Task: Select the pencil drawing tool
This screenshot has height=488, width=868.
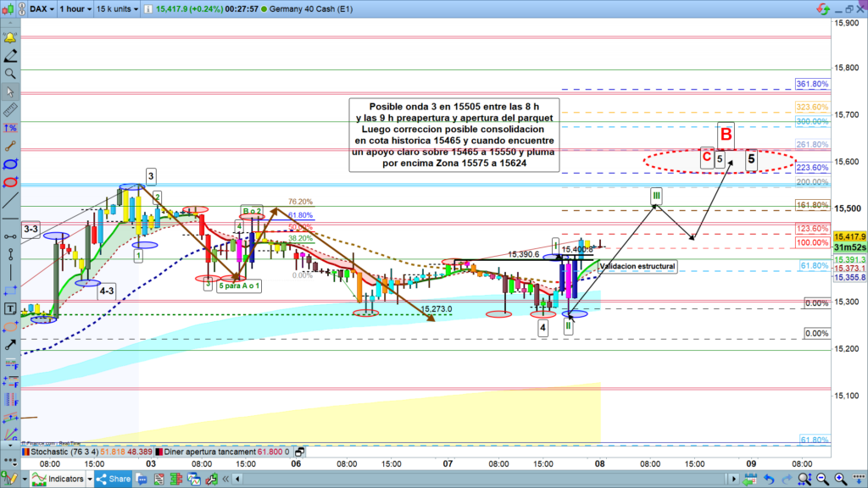Action: pos(11,57)
